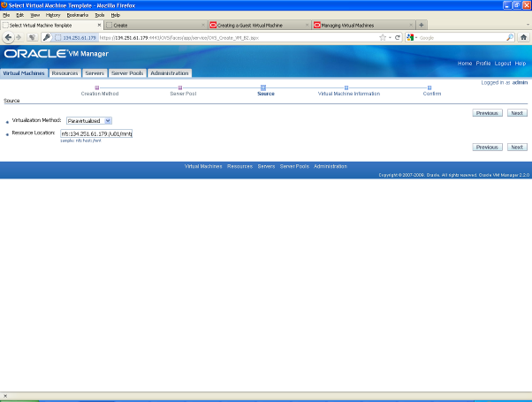532x402 pixels.
Task: Click the Confirm step marker
Action: [429, 87]
